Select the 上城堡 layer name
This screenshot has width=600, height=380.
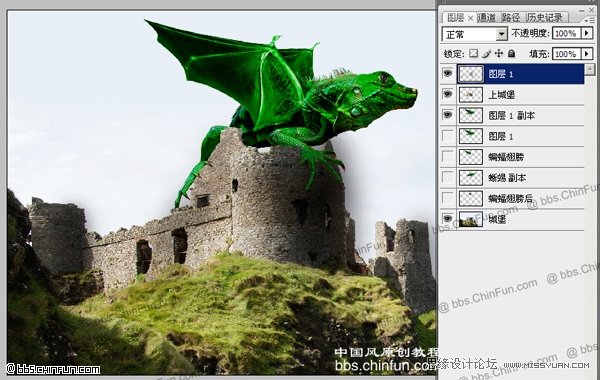point(502,95)
